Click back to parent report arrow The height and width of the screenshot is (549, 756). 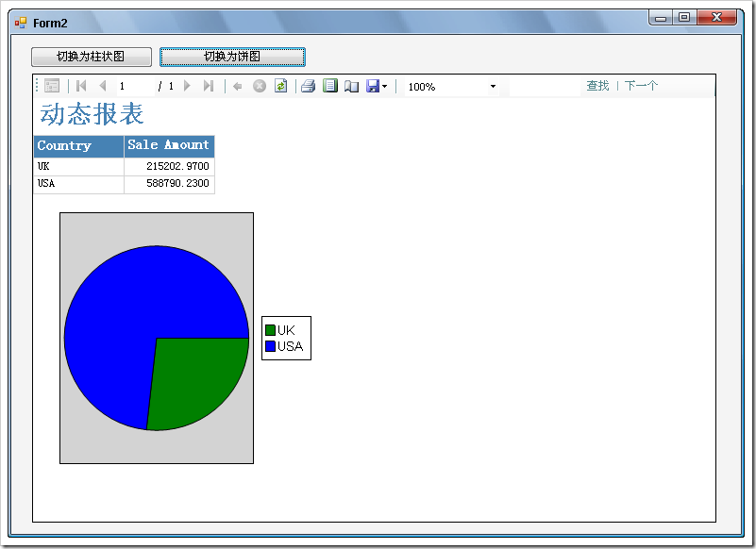237,86
